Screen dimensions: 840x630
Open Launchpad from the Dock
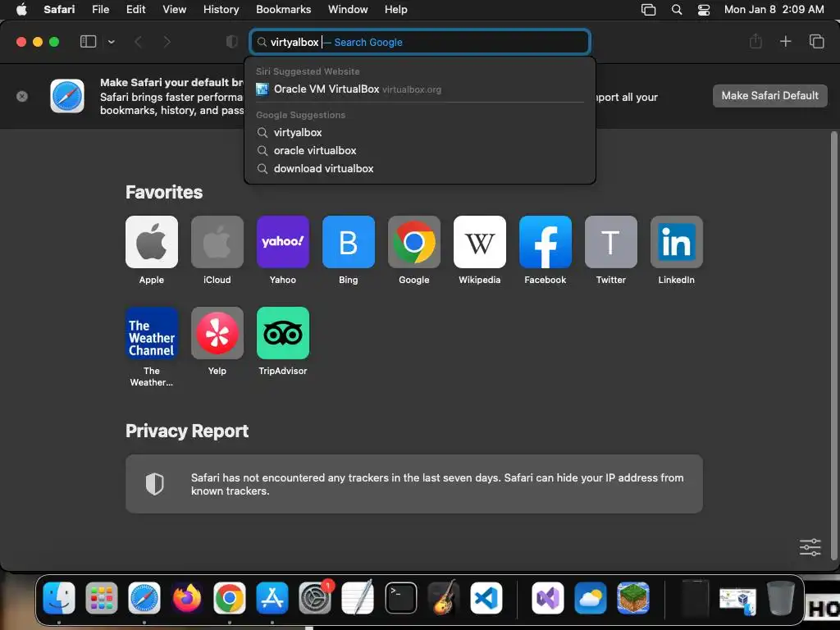(101, 598)
